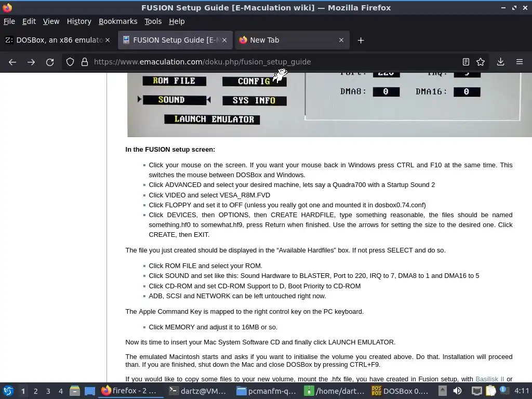This screenshot has width=532, height=399.
Task: Click the 'ADB, SCSI and NETWORK' bullet line
Action: (x=237, y=296)
